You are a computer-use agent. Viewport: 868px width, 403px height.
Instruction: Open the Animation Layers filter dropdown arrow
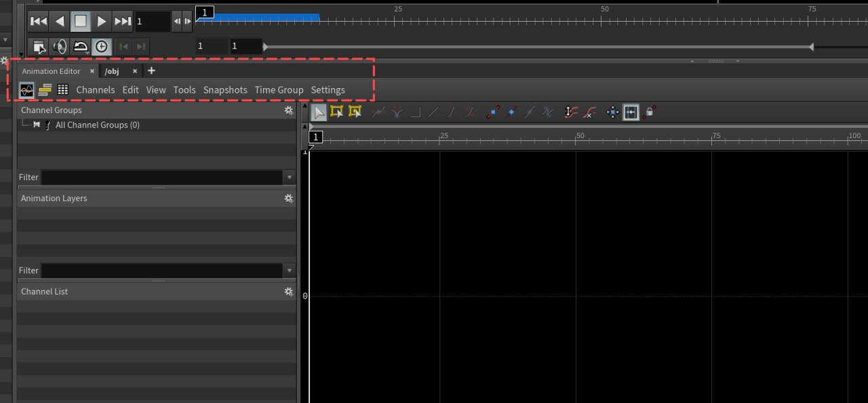[x=290, y=271]
